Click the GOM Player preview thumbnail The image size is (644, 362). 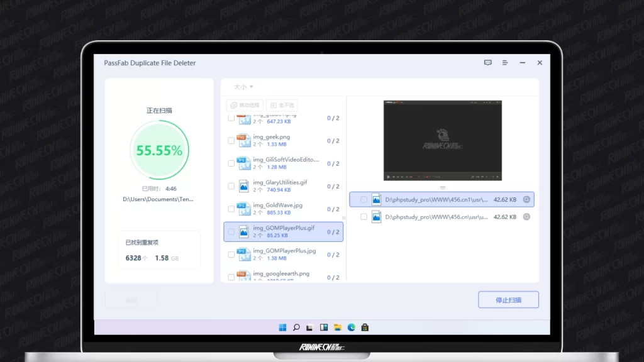(442, 140)
